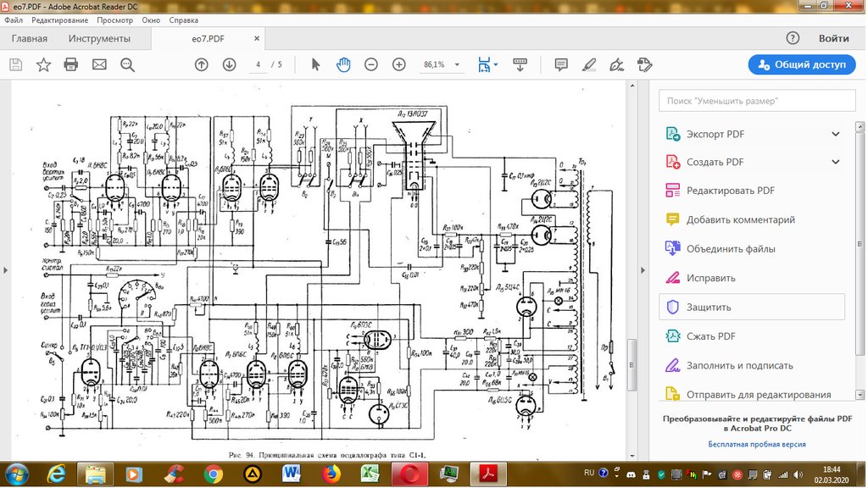Select the hand pan tool
The width and height of the screenshot is (868, 488).
[x=343, y=64]
